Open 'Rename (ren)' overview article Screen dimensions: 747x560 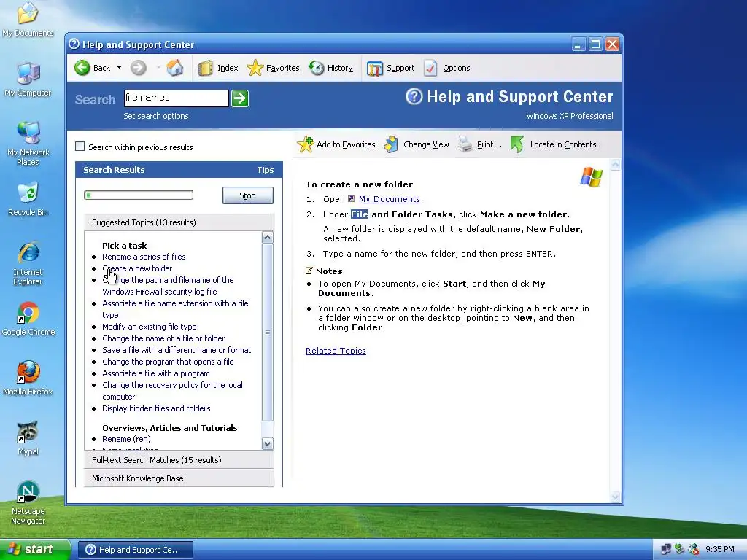pyautogui.click(x=126, y=439)
